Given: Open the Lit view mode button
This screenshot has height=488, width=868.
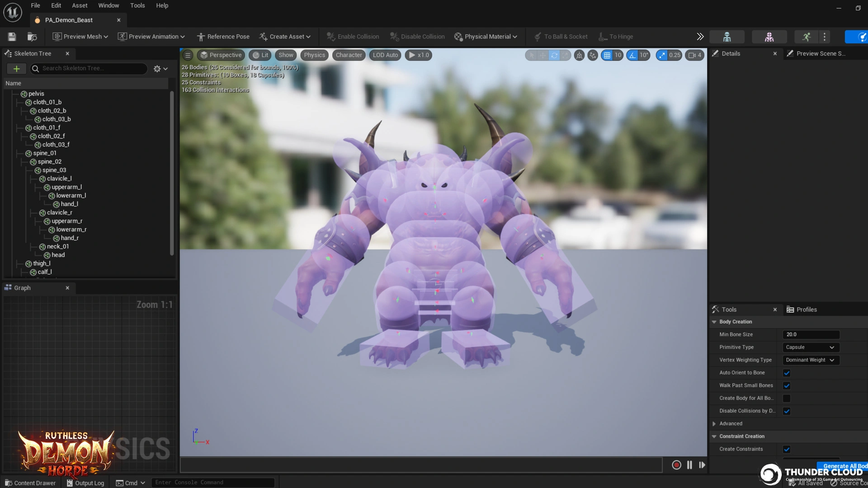Looking at the screenshot, I should click(260, 55).
